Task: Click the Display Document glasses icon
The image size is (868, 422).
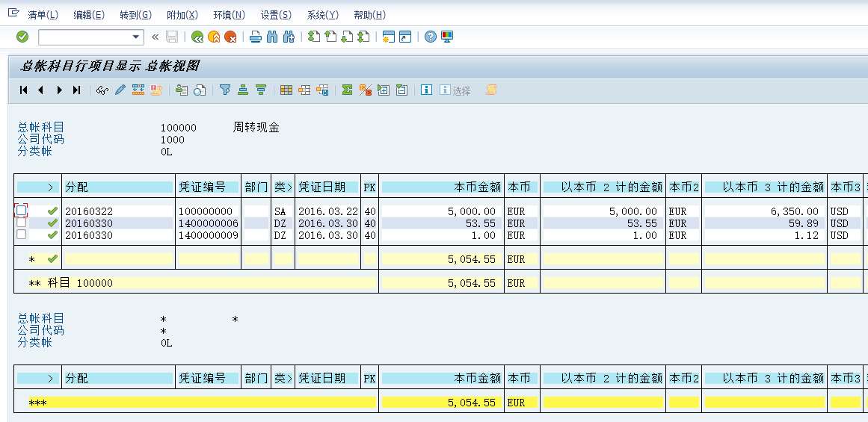Action: coord(102,90)
